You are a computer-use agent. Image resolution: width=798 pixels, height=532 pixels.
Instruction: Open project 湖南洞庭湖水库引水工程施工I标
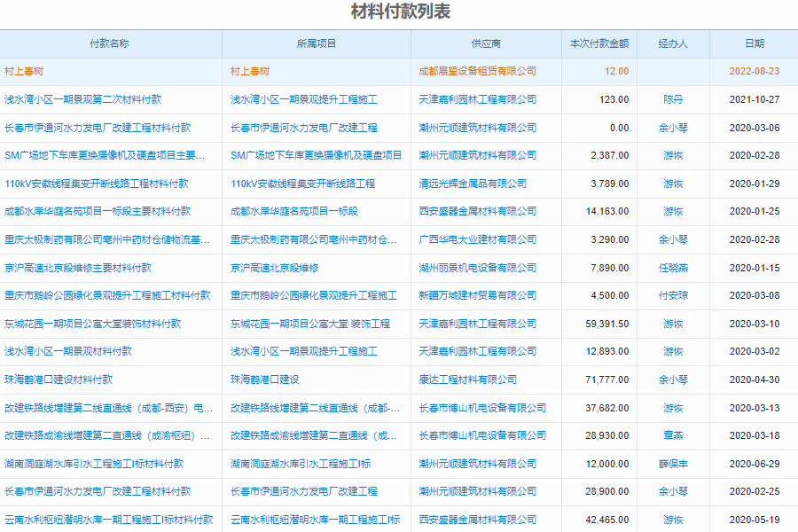click(301, 464)
